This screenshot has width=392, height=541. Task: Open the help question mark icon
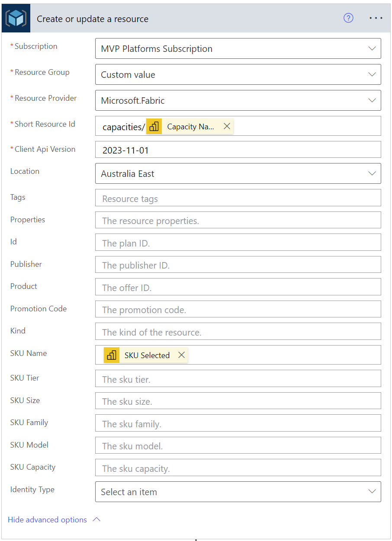pyautogui.click(x=348, y=18)
